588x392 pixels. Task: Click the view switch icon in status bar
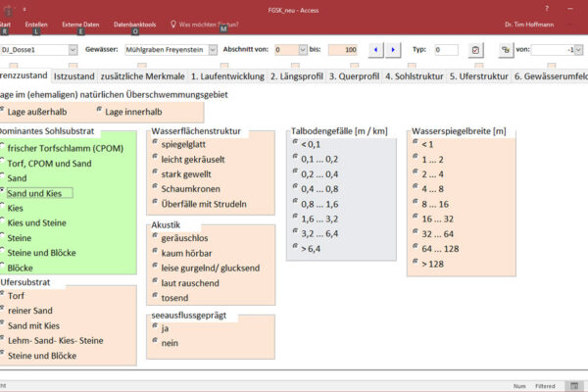[x=574, y=385]
